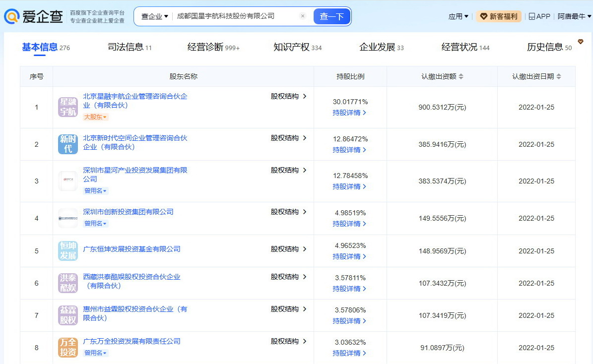Expand 曾用名 under 深圳市星河产业投资发展集团
Image resolution: width=593 pixels, height=364 pixels.
[x=95, y=190]
